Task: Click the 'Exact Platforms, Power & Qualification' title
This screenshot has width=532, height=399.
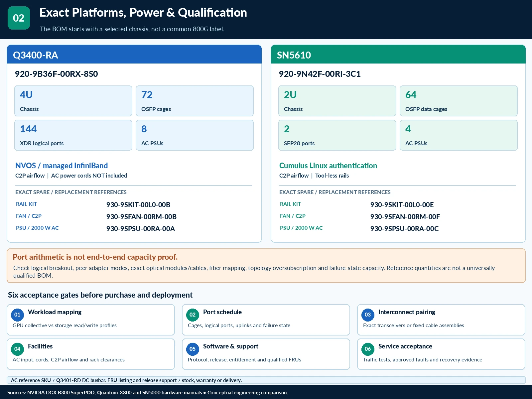Action: (143, 13)
